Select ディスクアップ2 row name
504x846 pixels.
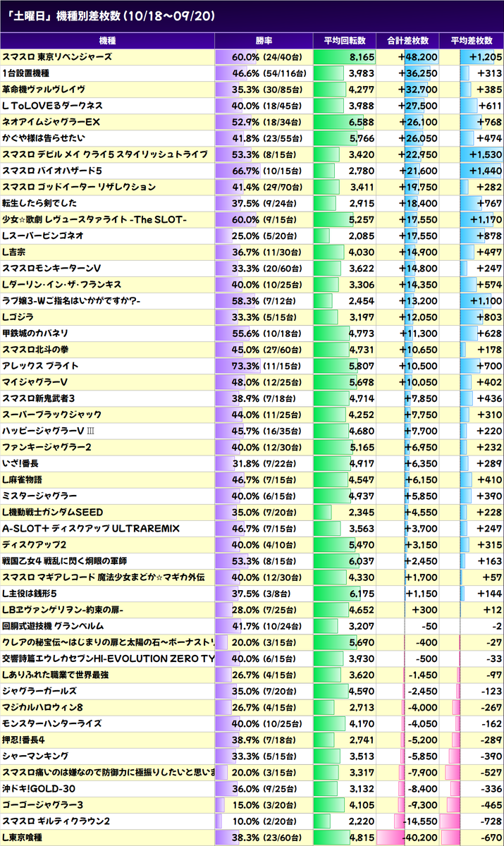coord(35,544)
